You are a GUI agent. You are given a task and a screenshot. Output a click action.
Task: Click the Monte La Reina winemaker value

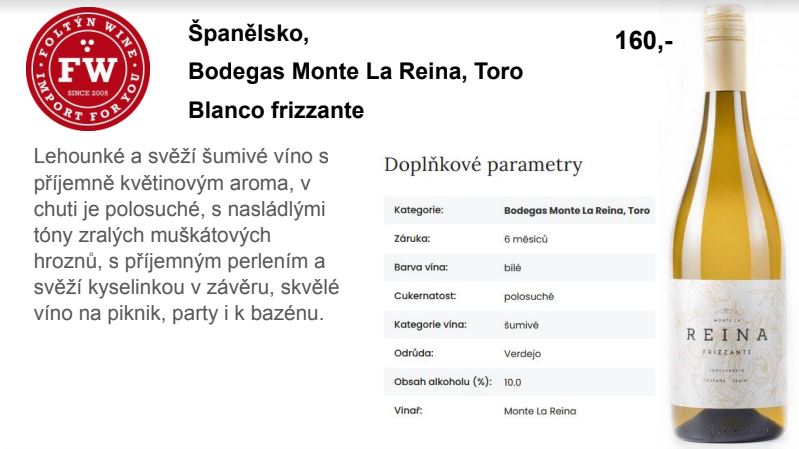click(x=540, y=411)
